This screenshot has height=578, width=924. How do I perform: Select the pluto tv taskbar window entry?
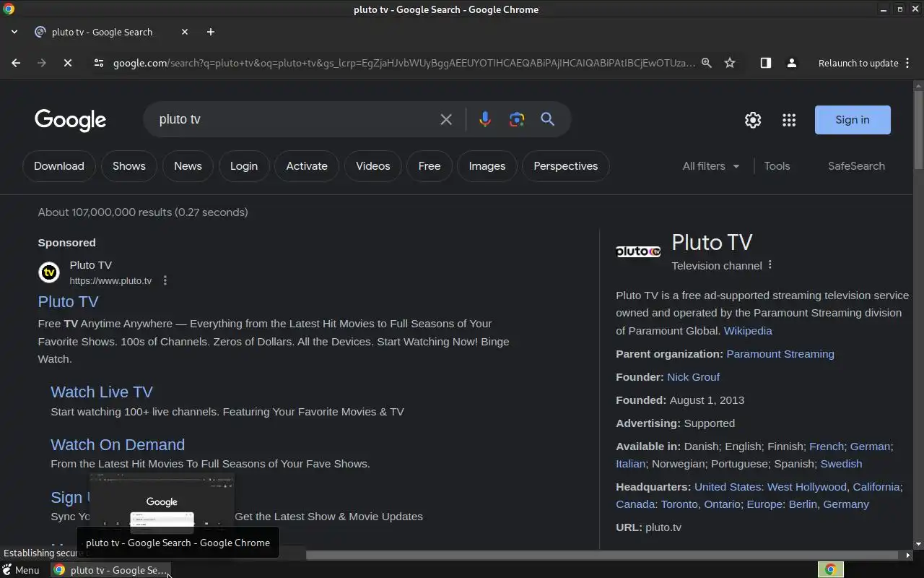110,570
